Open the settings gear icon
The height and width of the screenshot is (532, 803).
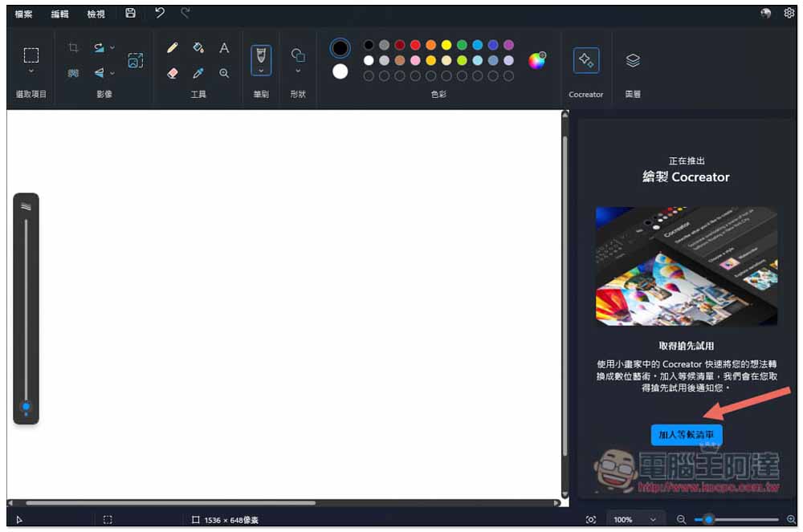[789, 14]
